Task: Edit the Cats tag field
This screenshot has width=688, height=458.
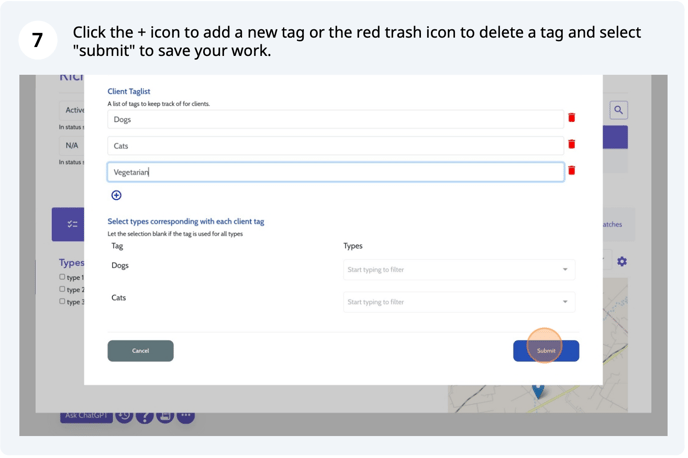Action: (336, 146)
